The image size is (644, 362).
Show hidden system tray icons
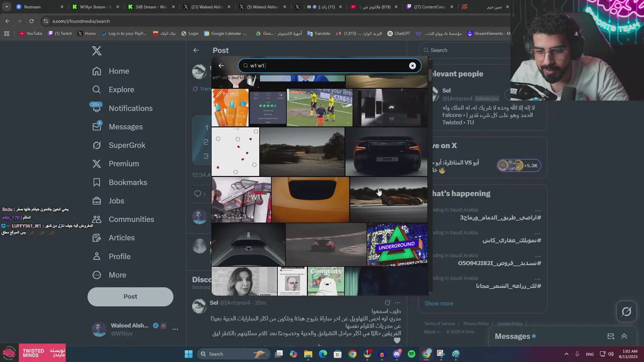click(x=566, y=354)
